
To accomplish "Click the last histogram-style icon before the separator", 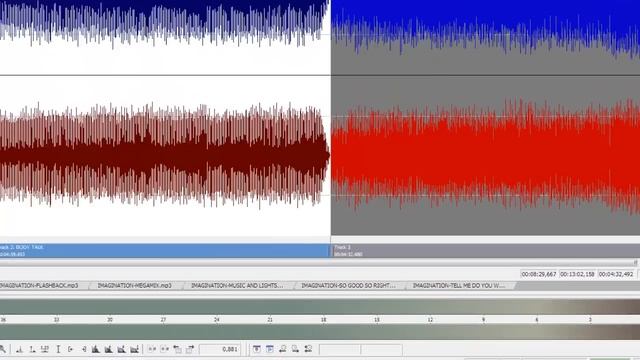I will point(134,349).
